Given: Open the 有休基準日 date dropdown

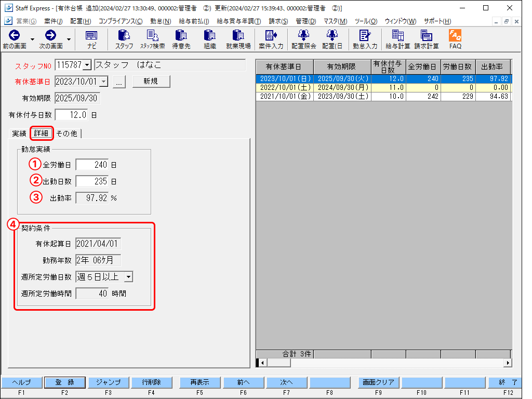Looking at the screenshot, I should pos(104,82).
